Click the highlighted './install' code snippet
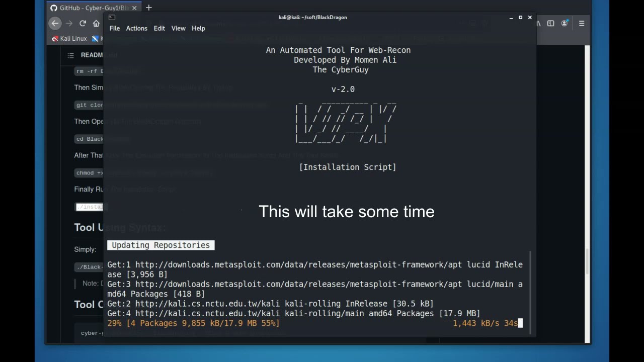 tap(90, 207)
